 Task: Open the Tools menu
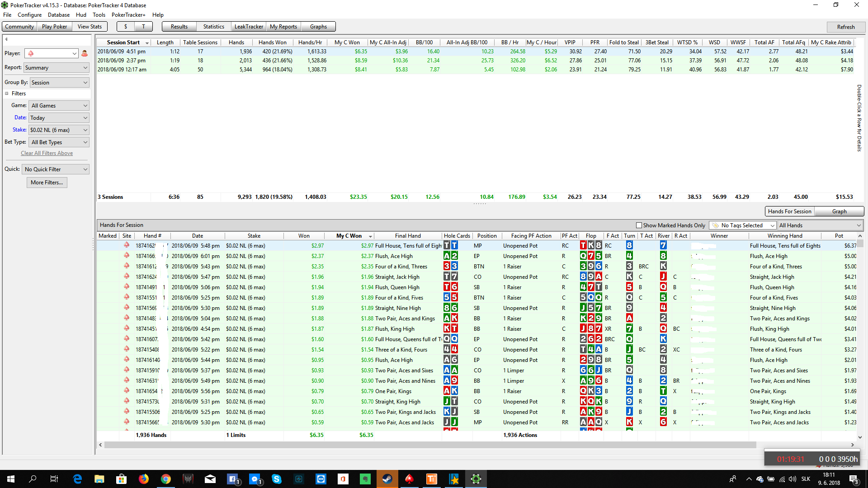coord(99,15)
